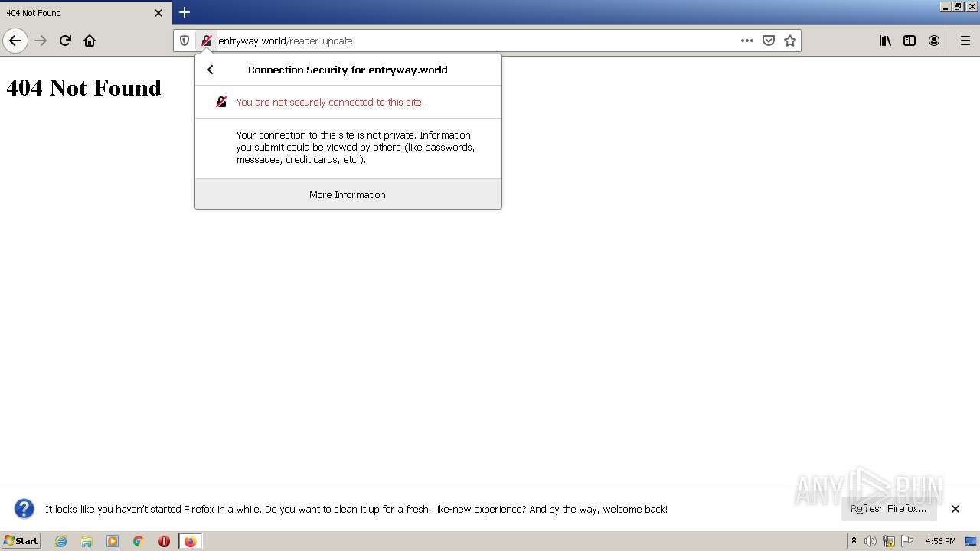980x551 pixels.
Task: Click the question mark notification icon
Action: click(x=24, y=509)
